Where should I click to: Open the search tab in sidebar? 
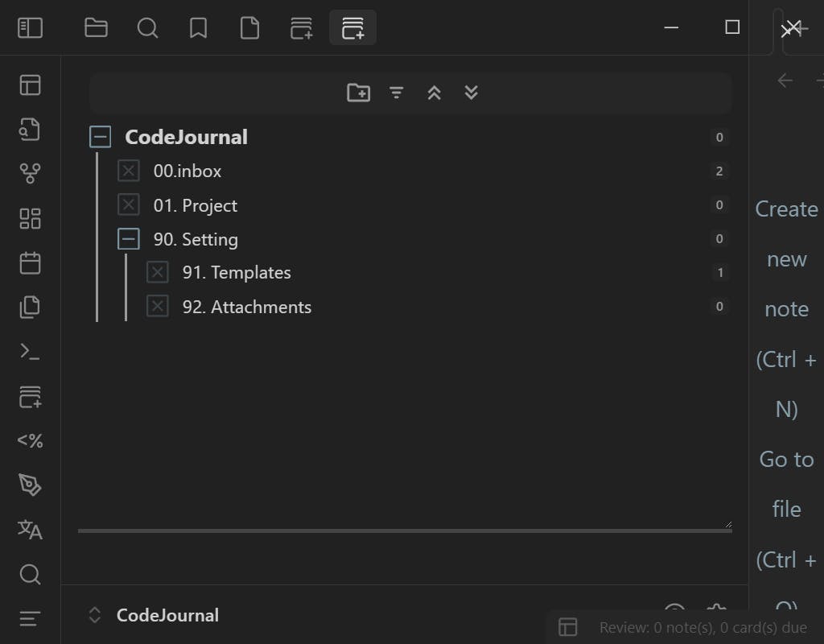click(x=147, y=28)
